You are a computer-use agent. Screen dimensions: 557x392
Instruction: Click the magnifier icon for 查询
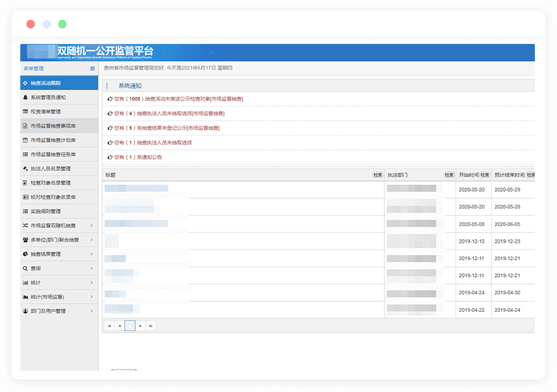[x=25, y=268]
